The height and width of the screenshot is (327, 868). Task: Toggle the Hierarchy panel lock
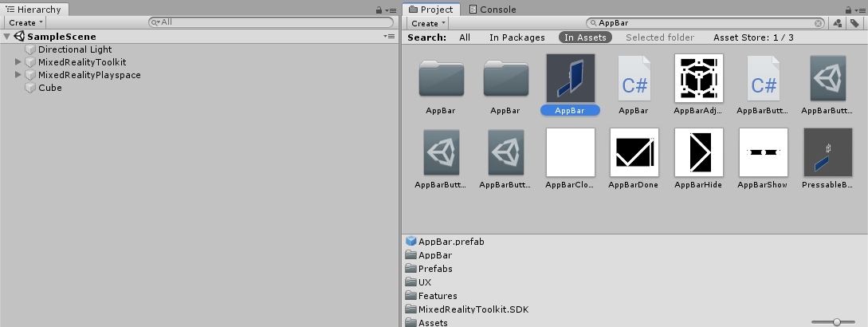[x=379, y=10]
